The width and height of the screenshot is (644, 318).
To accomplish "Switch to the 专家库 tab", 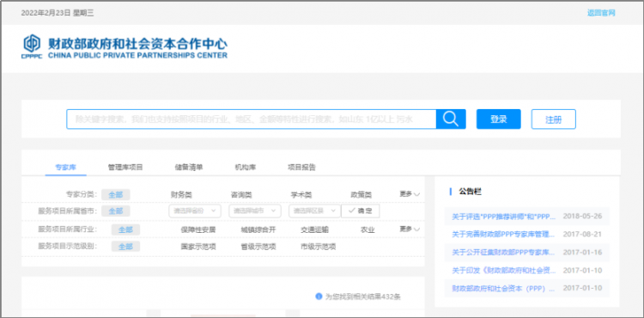I will coord(66,168).
